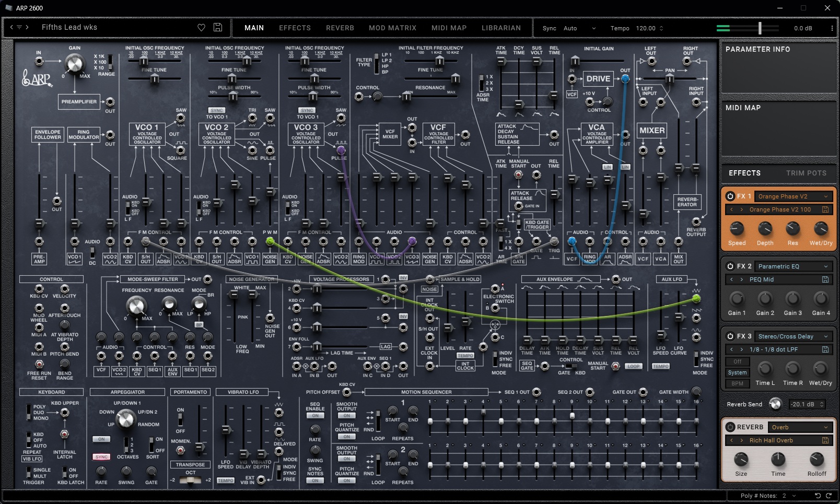The width and height of the screenshot is (840, 504).
Task: Adjust the reverb Size knob
Action: [741, 459]
